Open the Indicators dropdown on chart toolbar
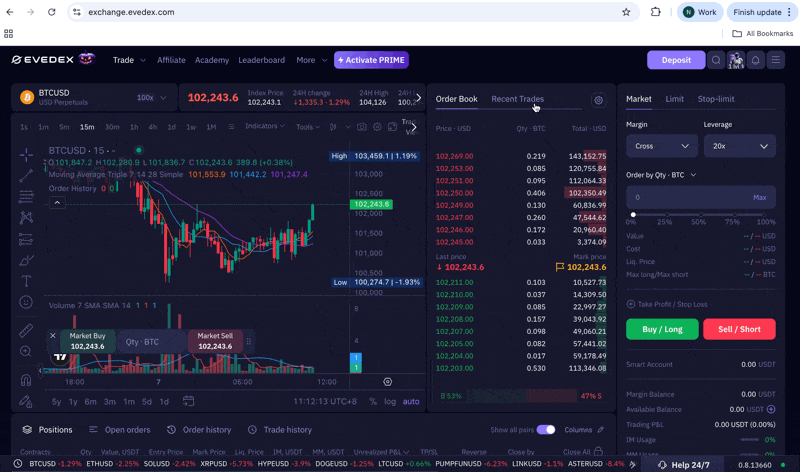Image resolution: width=800 pixels, height=472 pixels. click(x=265, y=127)
